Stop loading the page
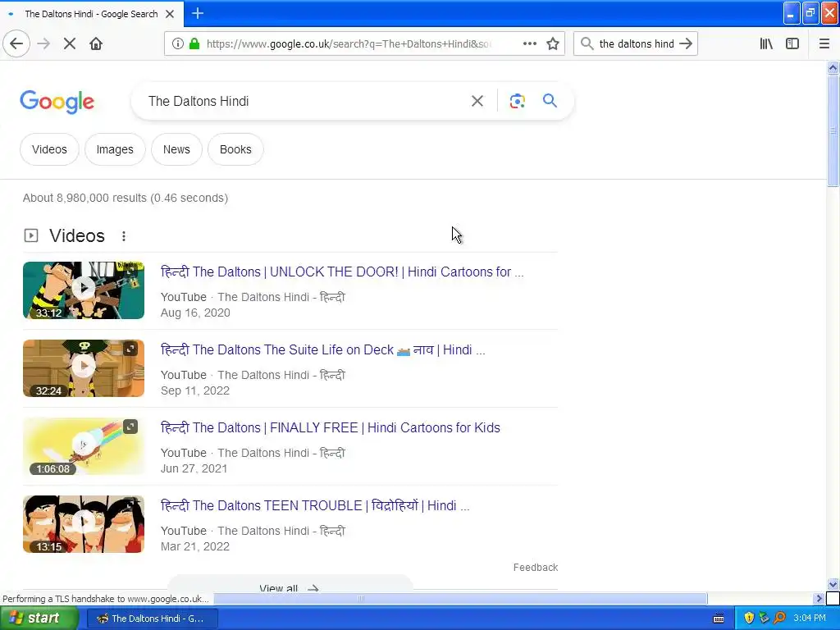This screenshot has height=630, width=840. (x=70, y=44)
